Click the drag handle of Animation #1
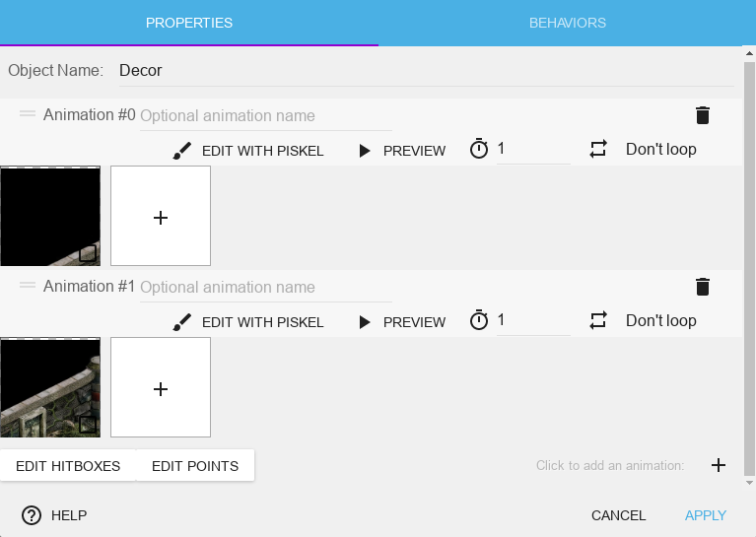This screenshot has width=756, height=537. [28, 287]
